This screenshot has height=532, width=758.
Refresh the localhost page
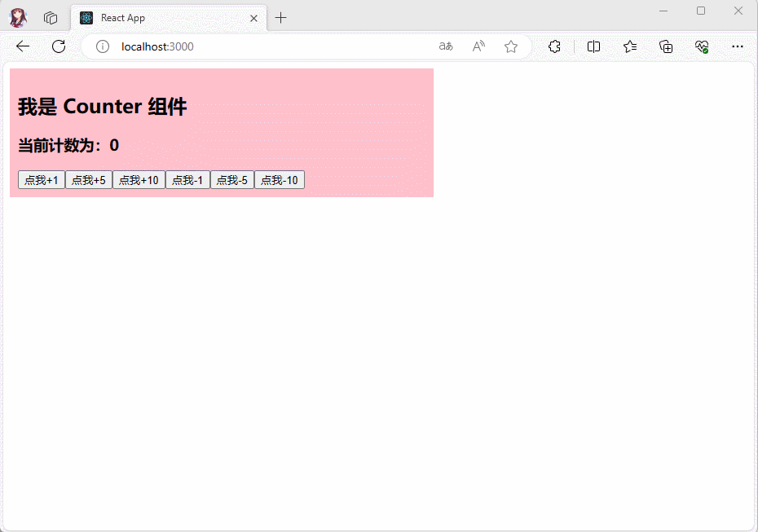[x=59, y=46]
